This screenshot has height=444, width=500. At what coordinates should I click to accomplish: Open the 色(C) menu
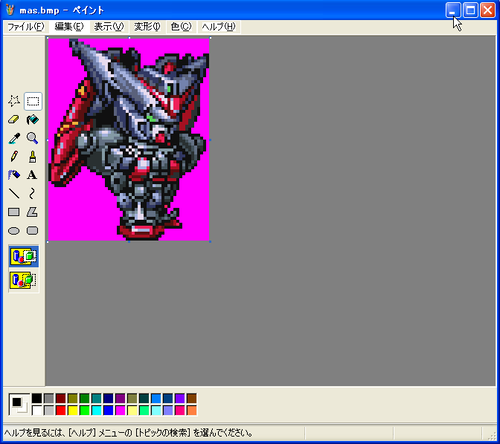point(181,27)
